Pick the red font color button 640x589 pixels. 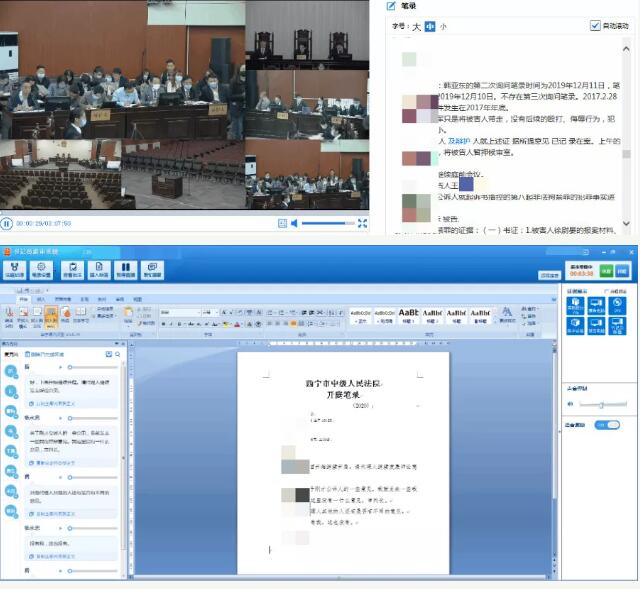click(x=237, y=324)
